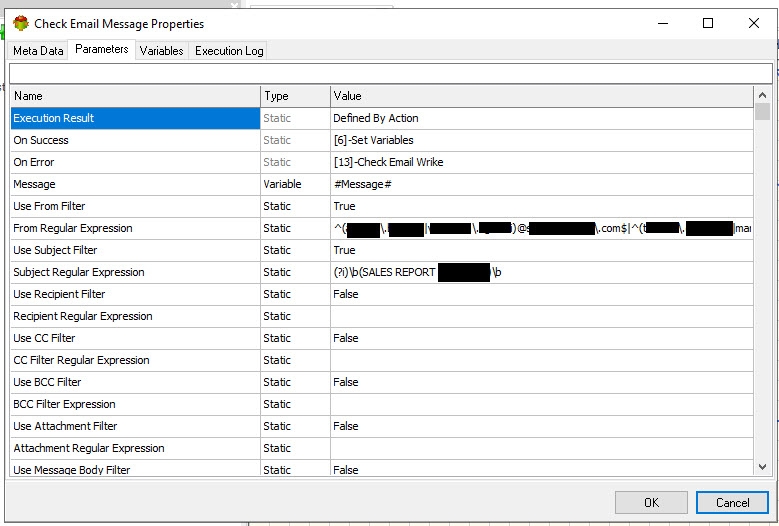779x526 pixels.
Task: Click the scrollbar down arrow
Action: point(762,467)
